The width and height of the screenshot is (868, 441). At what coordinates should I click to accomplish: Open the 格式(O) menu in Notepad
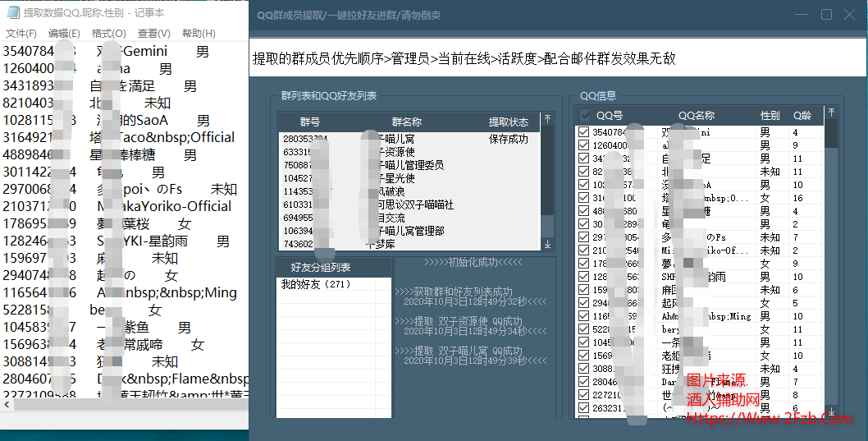(x=109, y=34)
